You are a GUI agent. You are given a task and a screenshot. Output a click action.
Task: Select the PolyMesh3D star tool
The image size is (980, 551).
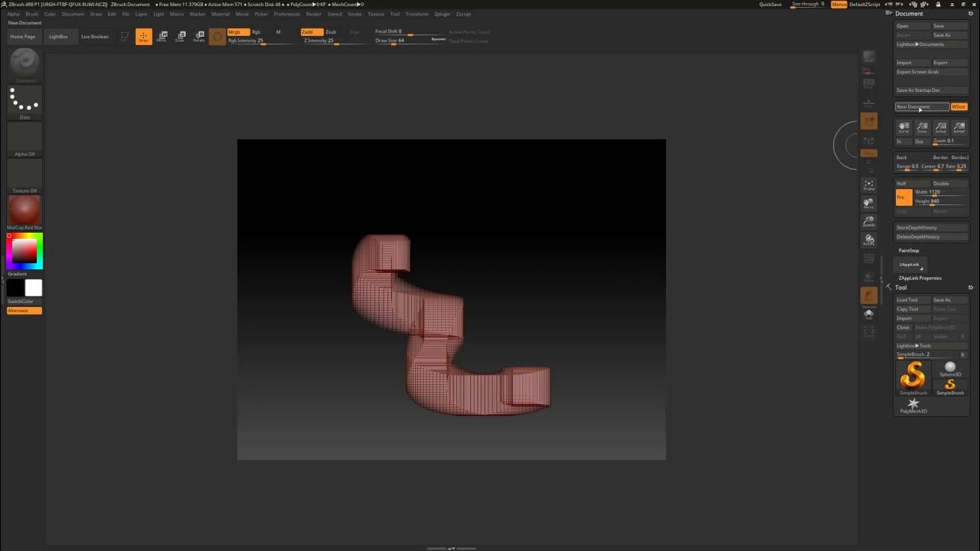(913, 406)
